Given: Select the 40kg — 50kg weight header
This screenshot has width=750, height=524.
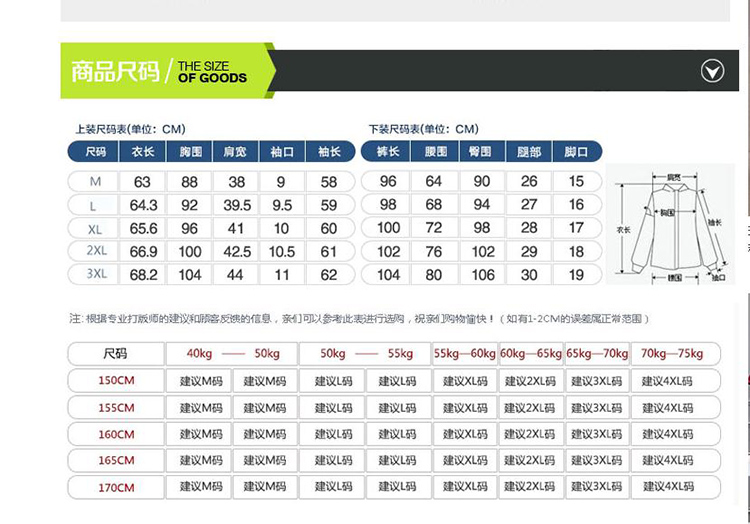Looking at the screenshot, I should coord(232,354).
